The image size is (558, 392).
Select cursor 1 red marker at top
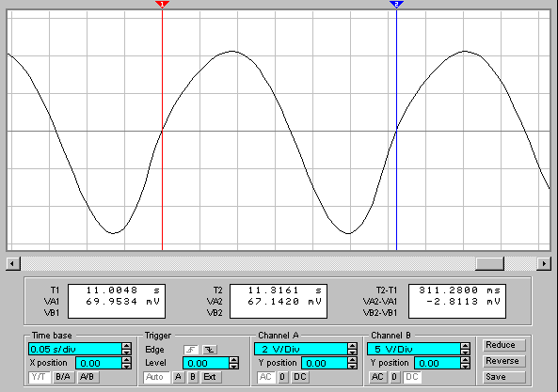[162, 4]
